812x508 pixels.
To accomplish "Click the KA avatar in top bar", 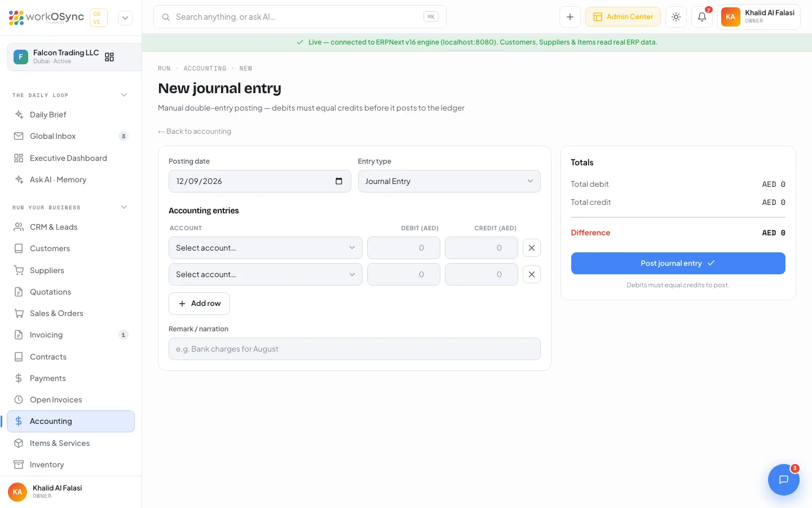I will 731,17.
